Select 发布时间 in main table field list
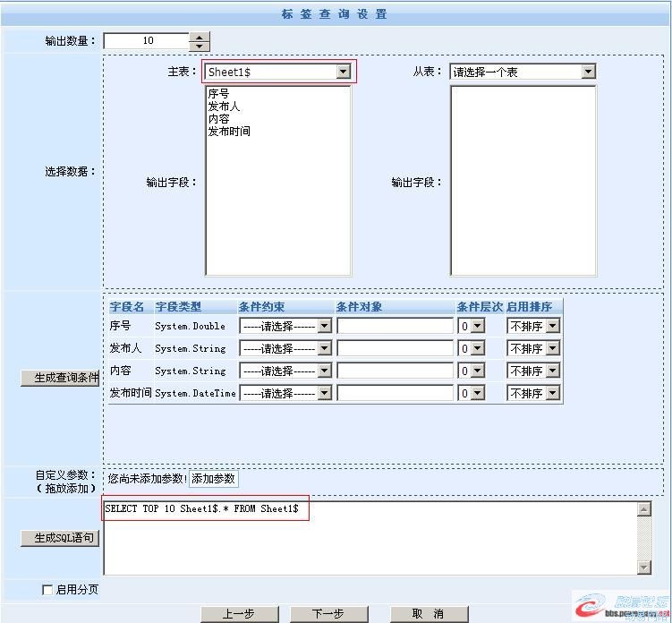The width and height of the screenshot is (672, 623). coord(229,131)
